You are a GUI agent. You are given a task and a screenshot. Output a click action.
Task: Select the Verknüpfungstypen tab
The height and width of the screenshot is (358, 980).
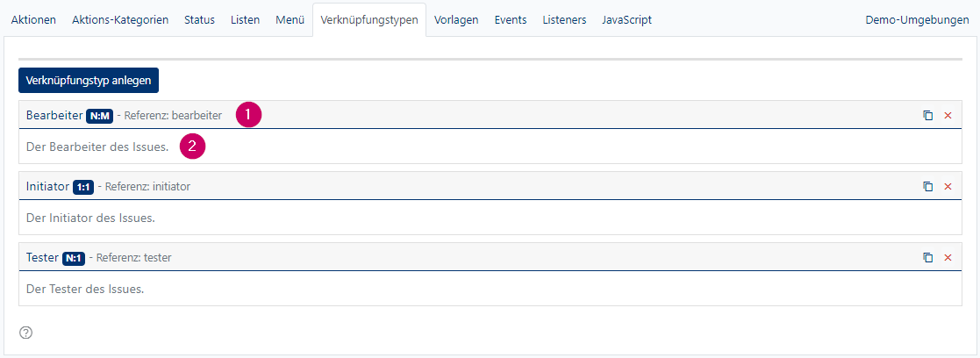[369, 19]
